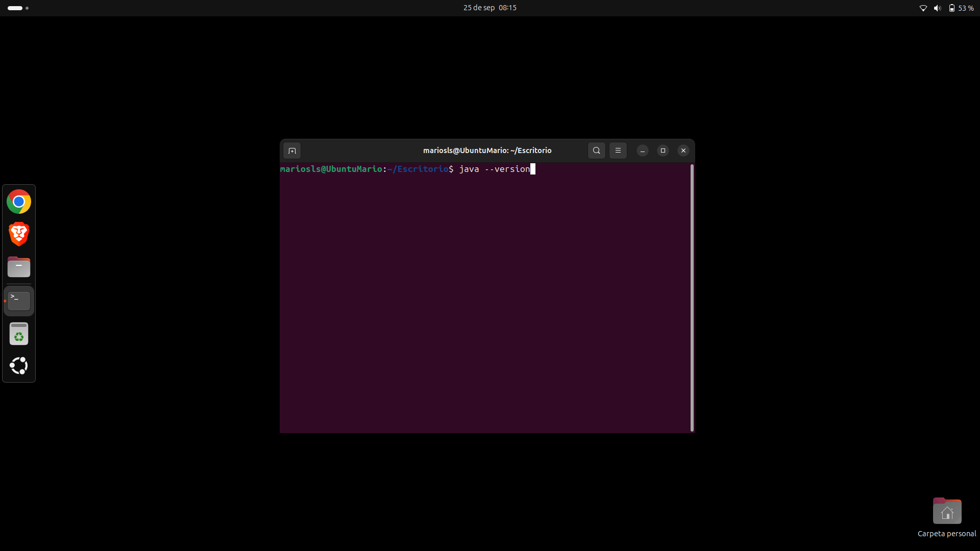Viewport: 980px width, 551px height.
Task: Close the terminal window
Action: tap(683, 151)
